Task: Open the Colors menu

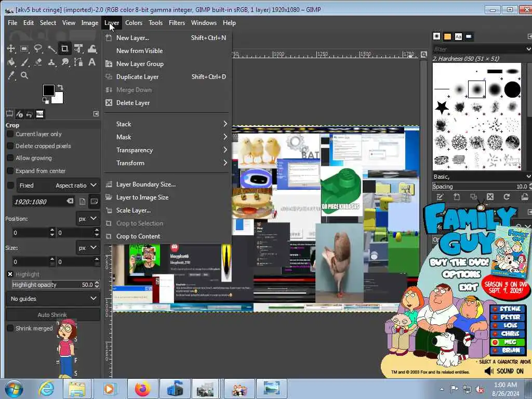Action: pos(134,23)
